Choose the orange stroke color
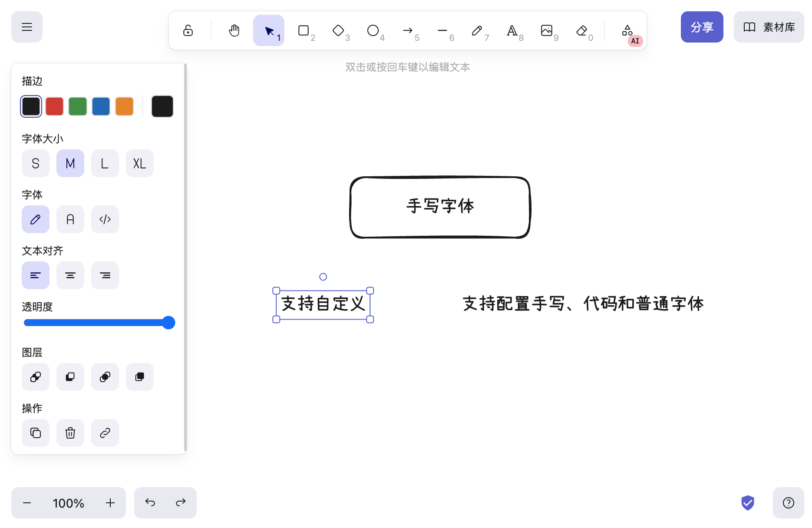The width and height of the screenshot is (812, 528). pyautogui.click(x=125, y=106)
